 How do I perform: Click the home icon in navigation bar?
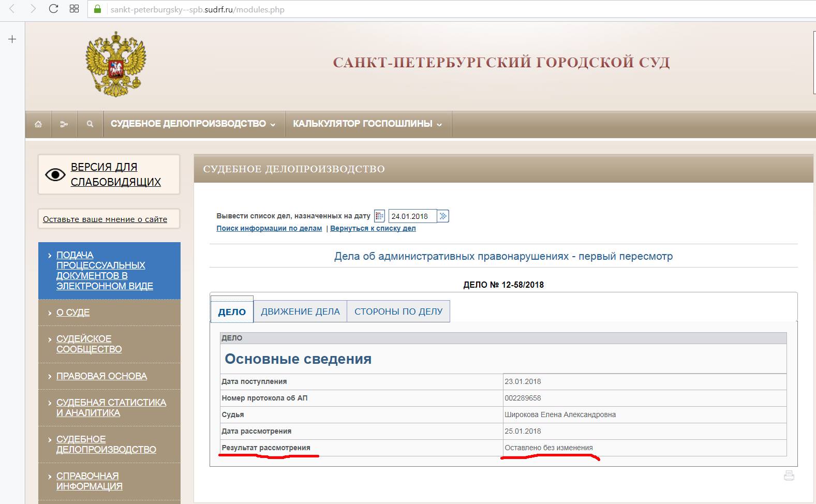click(x=38, y=124)
